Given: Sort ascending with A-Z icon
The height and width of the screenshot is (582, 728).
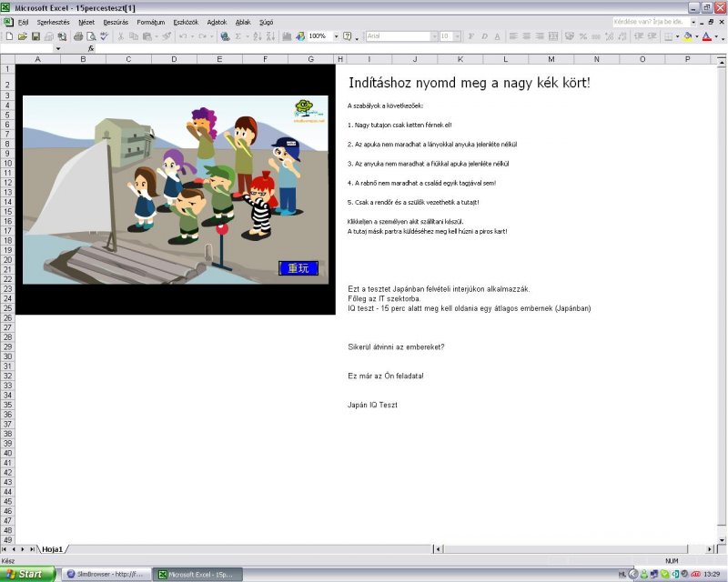Looking at the screenshot, I should coord(258,36).
